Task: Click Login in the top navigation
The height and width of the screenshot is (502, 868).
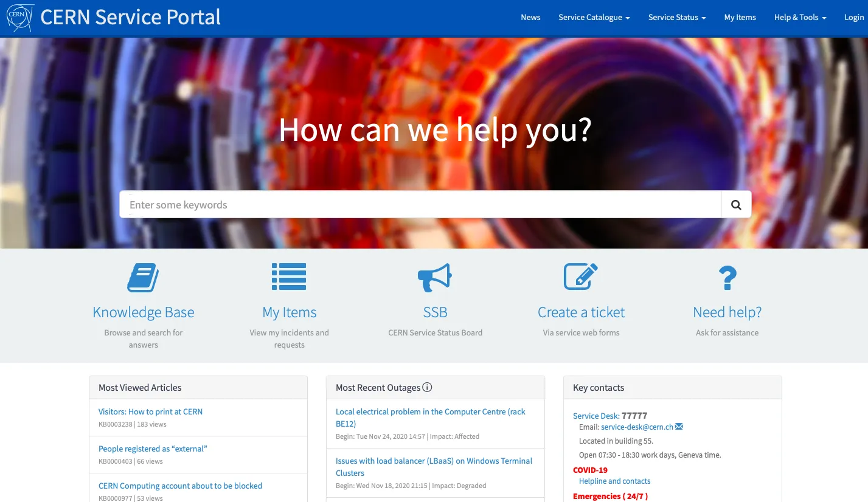Action: [854, 18]
